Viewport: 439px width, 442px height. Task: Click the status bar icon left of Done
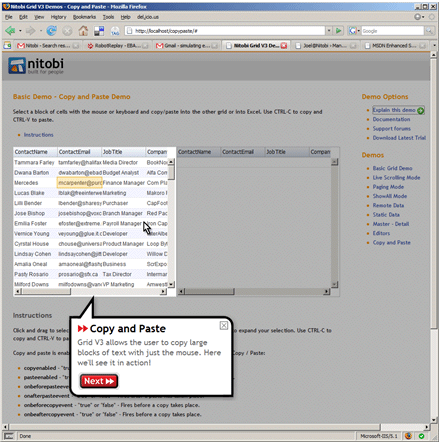point(9,436)
